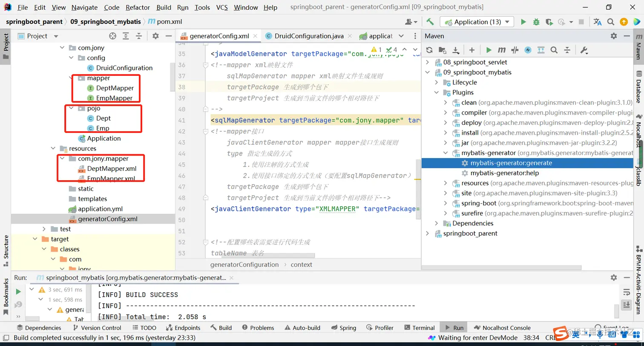Image resolution: width=644 pixels, height=346 pixels.
Task: Collapse the target folder in Project tree
Action: [35, 239]
